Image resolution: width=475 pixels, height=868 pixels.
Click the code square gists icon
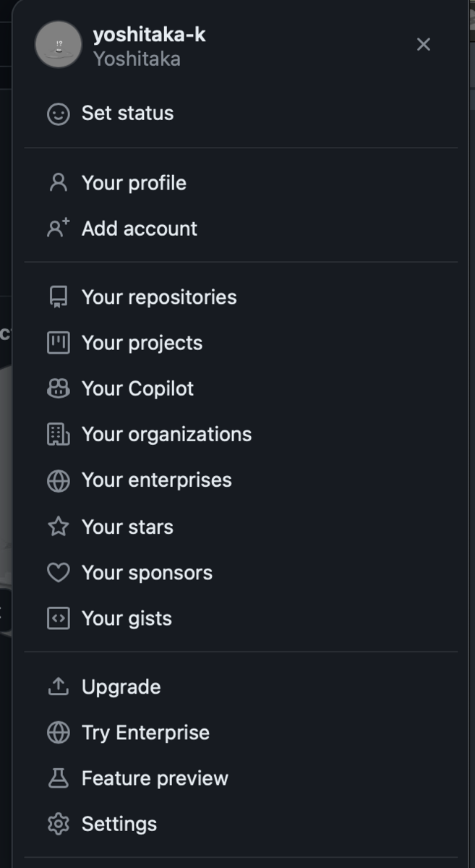point(58,618)
